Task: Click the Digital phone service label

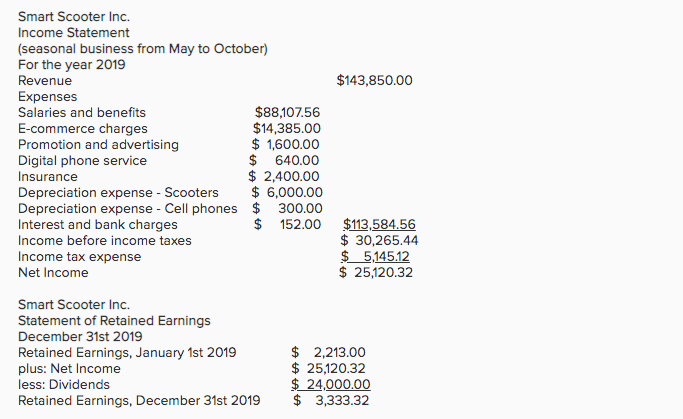Action: click(82, 161)
